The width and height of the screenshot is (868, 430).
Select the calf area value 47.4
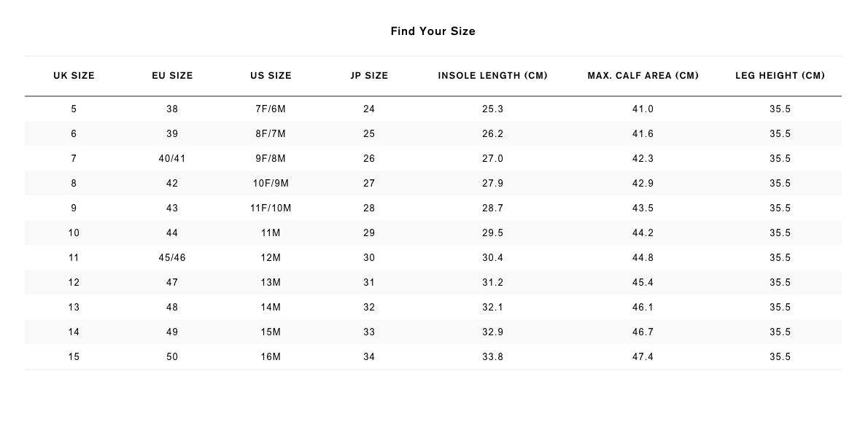point(643,357)
